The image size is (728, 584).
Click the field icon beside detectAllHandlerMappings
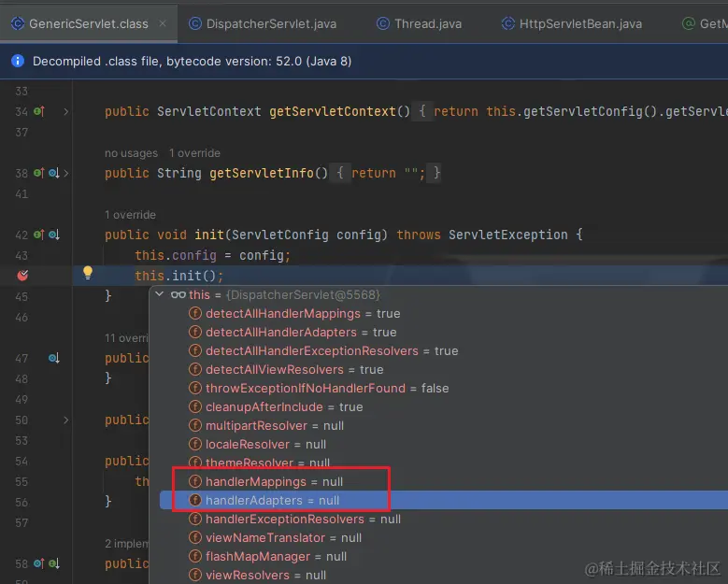tap(195, 313)
